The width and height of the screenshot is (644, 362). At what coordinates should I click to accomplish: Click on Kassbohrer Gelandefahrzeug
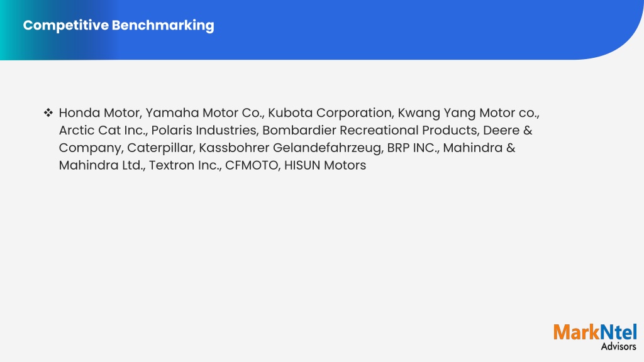[x=291, y=148]
